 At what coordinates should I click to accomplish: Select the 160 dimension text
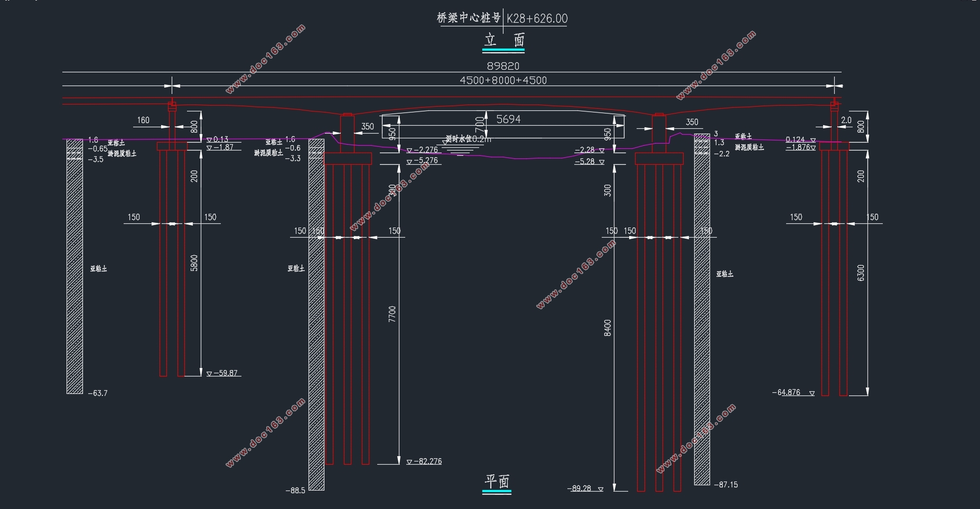143,120
